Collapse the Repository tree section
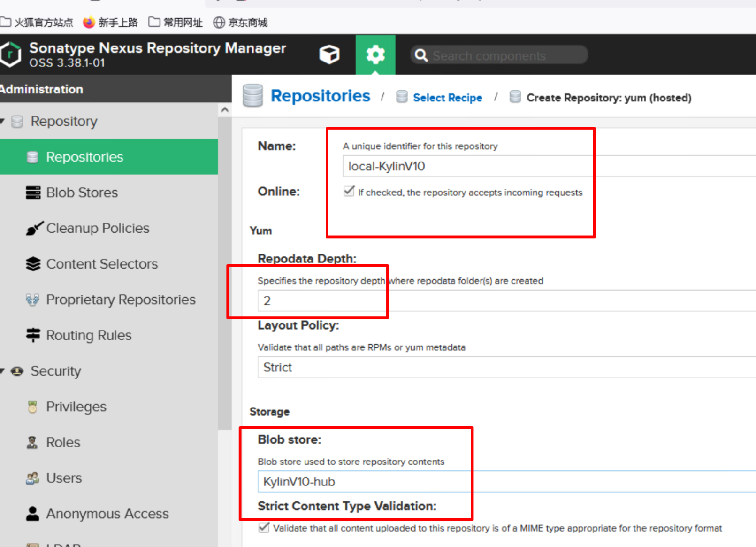This screenshot has height=547, width=756. tap(2, 122)
